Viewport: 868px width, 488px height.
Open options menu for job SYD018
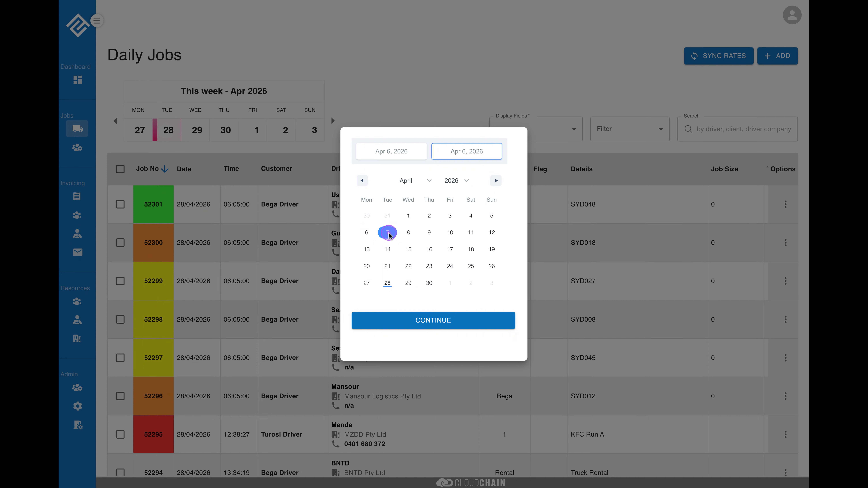click(785, 243)
